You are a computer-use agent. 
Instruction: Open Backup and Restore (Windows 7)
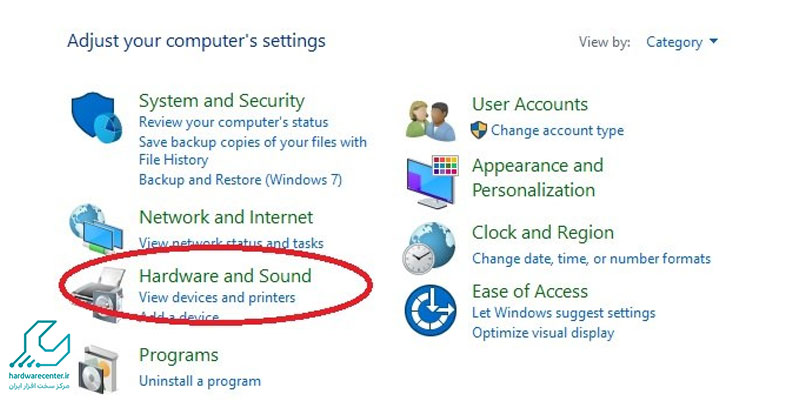240,180
